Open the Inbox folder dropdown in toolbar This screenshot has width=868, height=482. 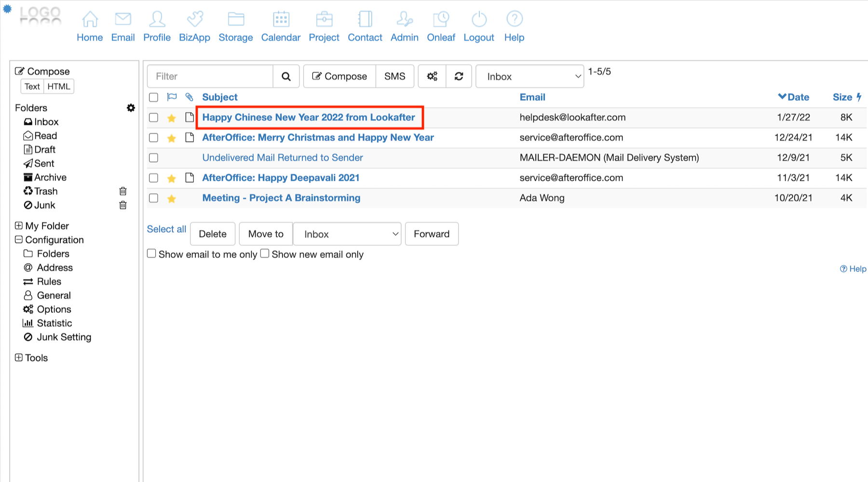(529, 77)
